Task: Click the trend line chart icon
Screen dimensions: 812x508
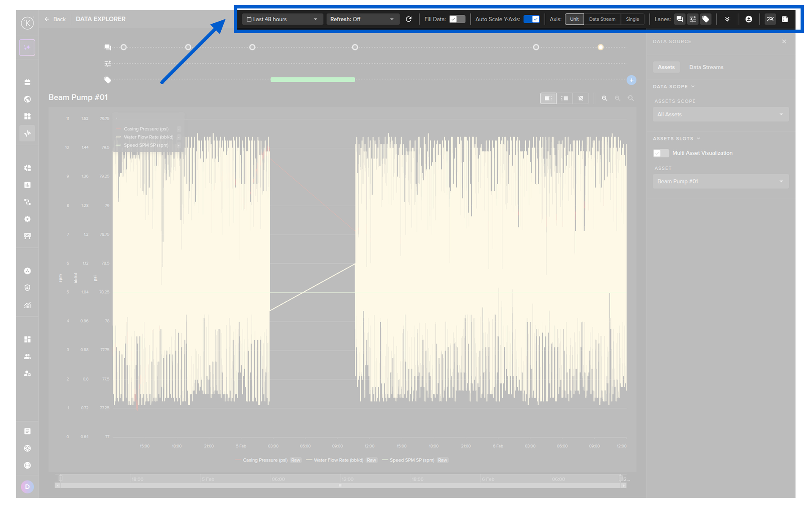Action: coord(770,19)
